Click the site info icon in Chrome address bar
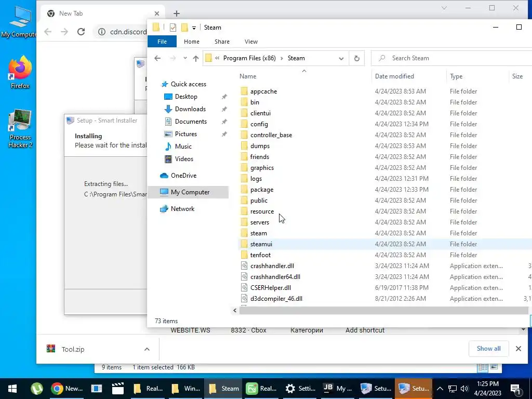 (101, 32)
